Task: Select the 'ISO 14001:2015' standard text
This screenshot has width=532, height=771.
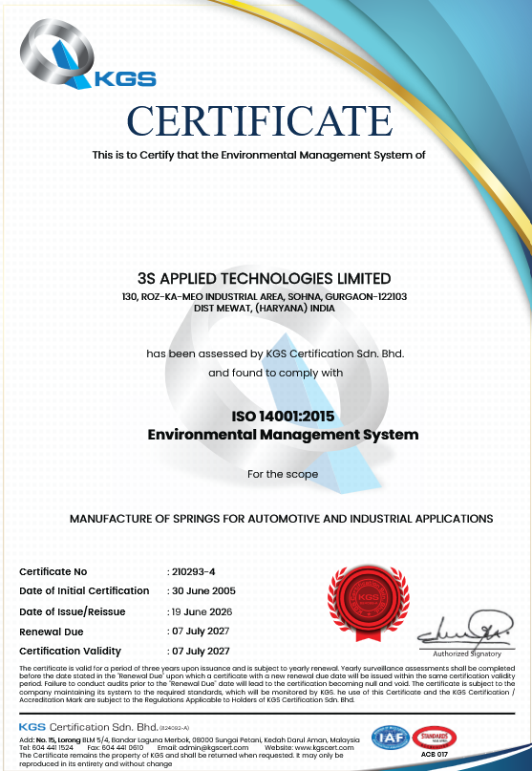Action: pyautogui.click(x=283, y=417)
